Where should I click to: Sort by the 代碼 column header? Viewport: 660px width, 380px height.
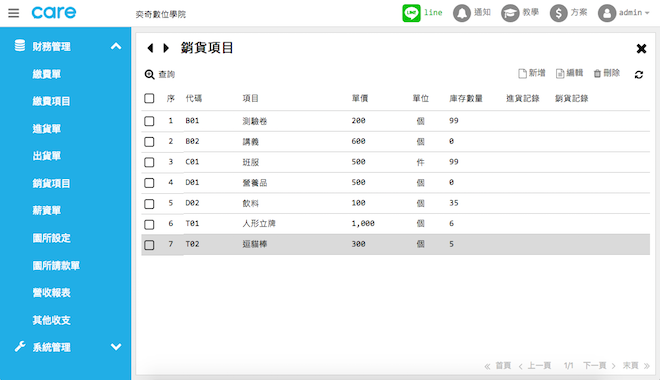[194, 98]
